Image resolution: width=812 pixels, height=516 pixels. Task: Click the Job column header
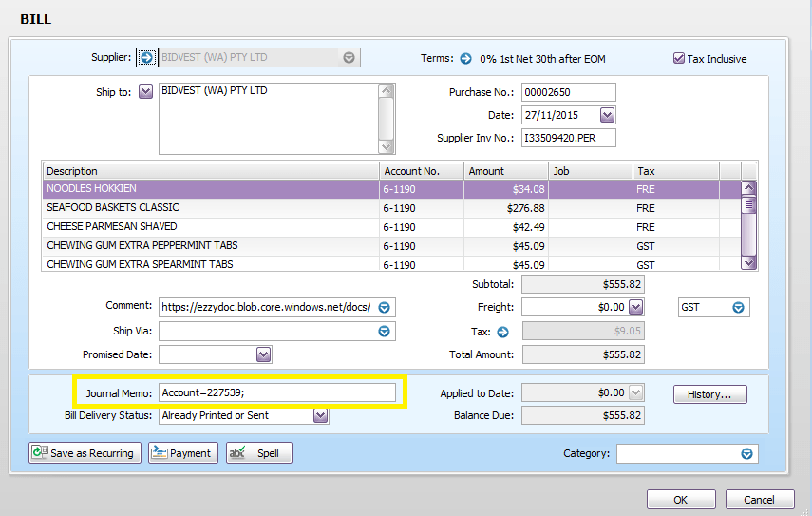tap(591, 171)
